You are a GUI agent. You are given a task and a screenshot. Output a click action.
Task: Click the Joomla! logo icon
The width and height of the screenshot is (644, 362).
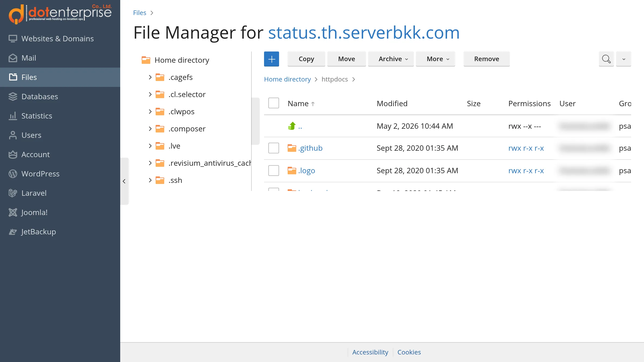pos(13,212)
